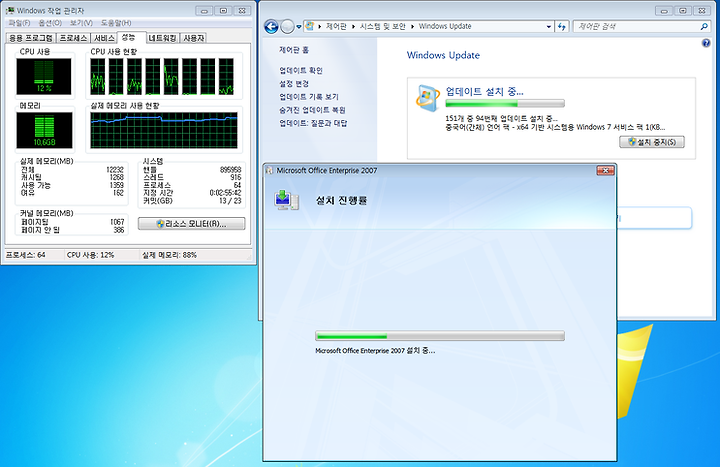This screenshot has width=720, height=467.
Task: Open recent pages dropdown next to Forward
Action: pos(299,27)
